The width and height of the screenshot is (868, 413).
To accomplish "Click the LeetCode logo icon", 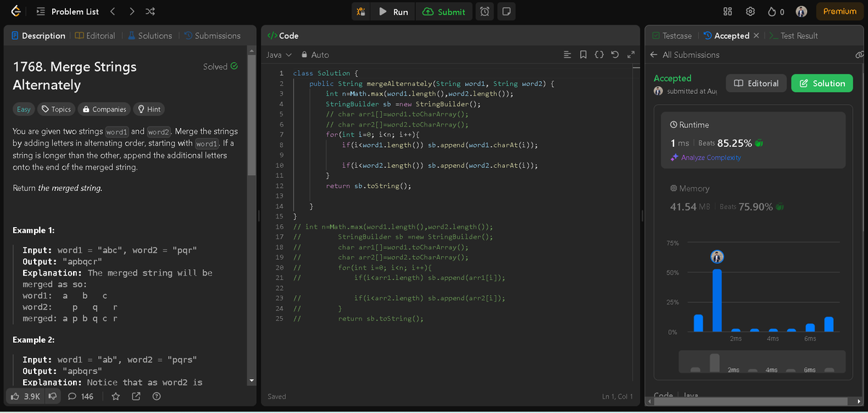I will (16, 12).
